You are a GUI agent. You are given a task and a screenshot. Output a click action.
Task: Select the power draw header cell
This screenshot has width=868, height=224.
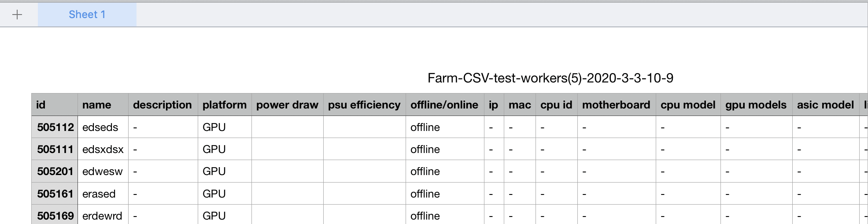(x=287, y=105)
